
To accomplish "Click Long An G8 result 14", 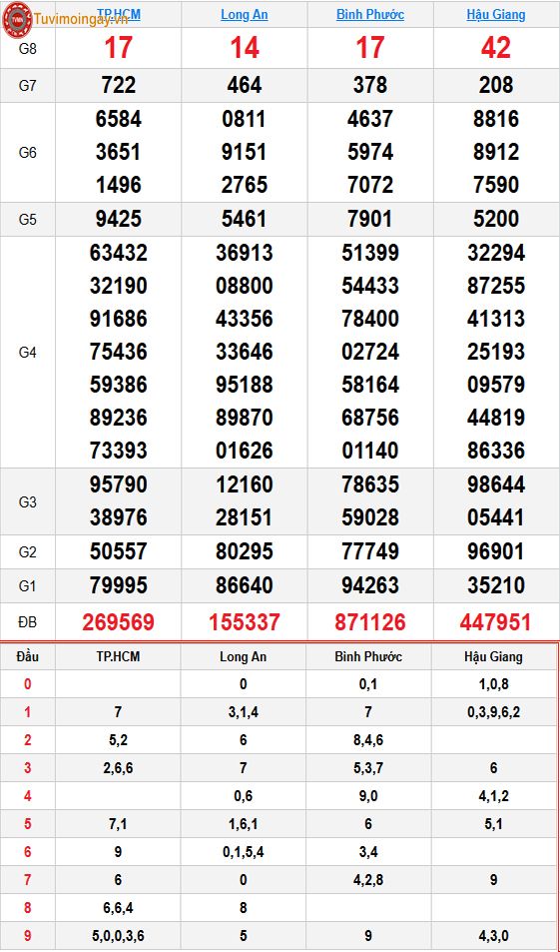I will tap(244, 48).
